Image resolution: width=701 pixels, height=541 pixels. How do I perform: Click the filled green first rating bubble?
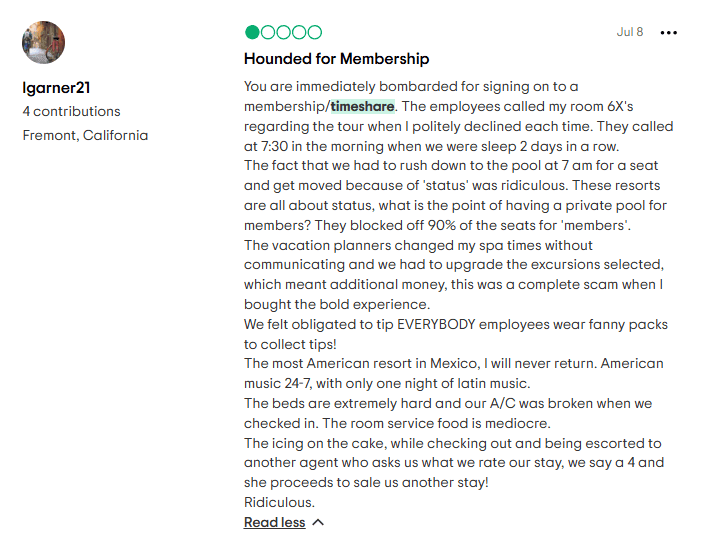click(252, 32)
